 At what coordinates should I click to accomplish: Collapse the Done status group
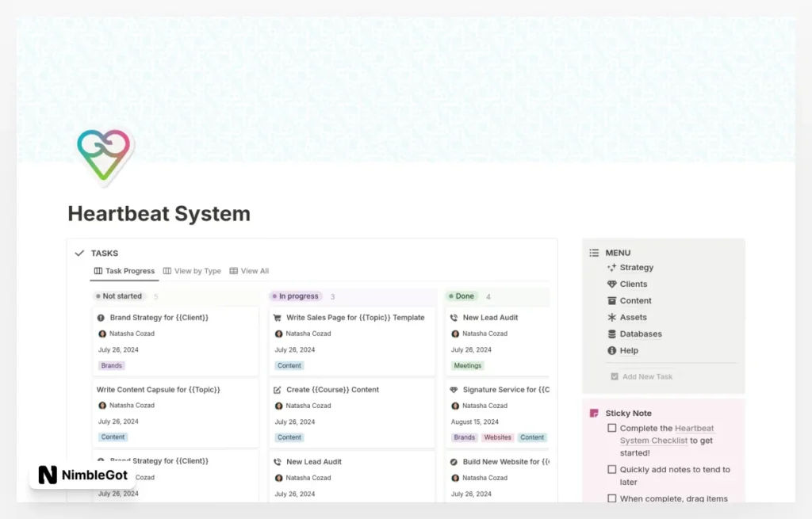(x=463, y=296)
